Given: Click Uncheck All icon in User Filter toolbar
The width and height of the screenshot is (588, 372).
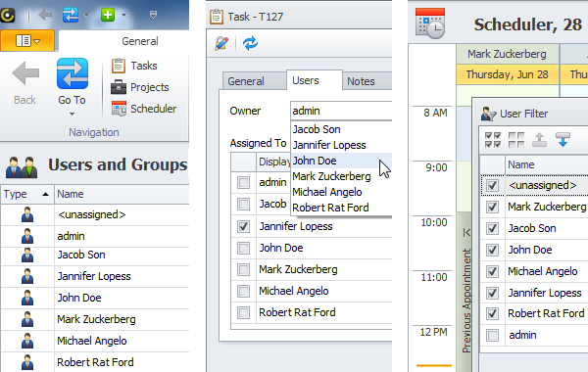Looking at the screenshot, I should [516, 140].
